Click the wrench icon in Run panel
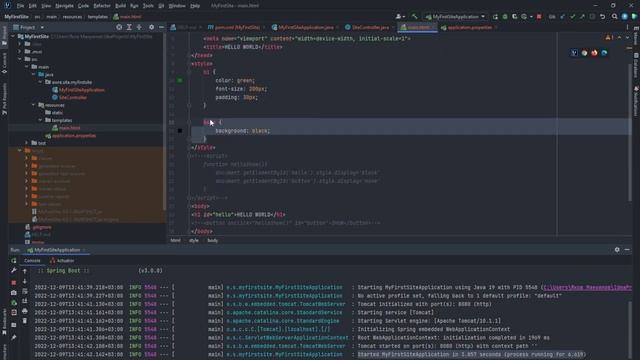 point(14,271)
